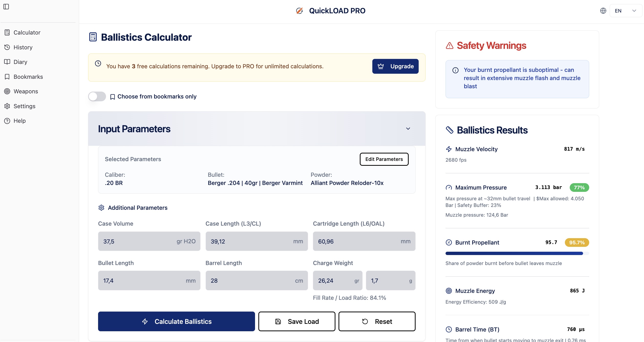This screenshot has height=342, width=644.
Task: Click the Muzzle Energy target icon
Action: point(449,291)
